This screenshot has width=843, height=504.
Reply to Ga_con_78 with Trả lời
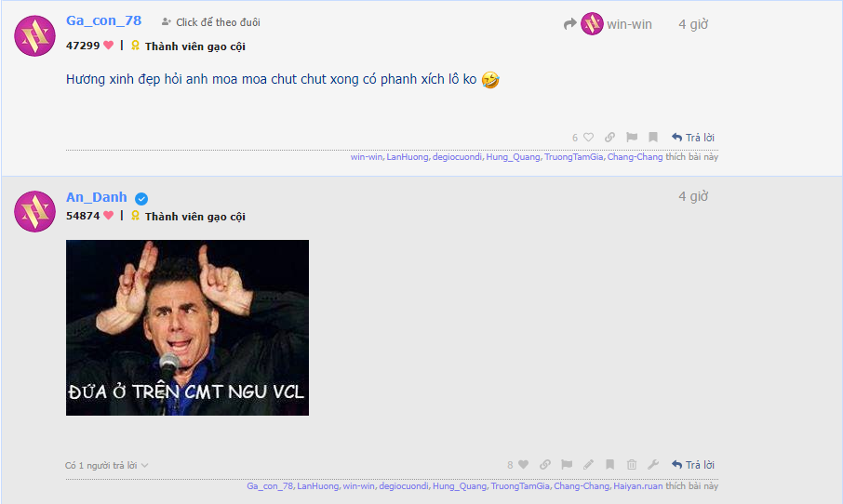pos(693,138)
